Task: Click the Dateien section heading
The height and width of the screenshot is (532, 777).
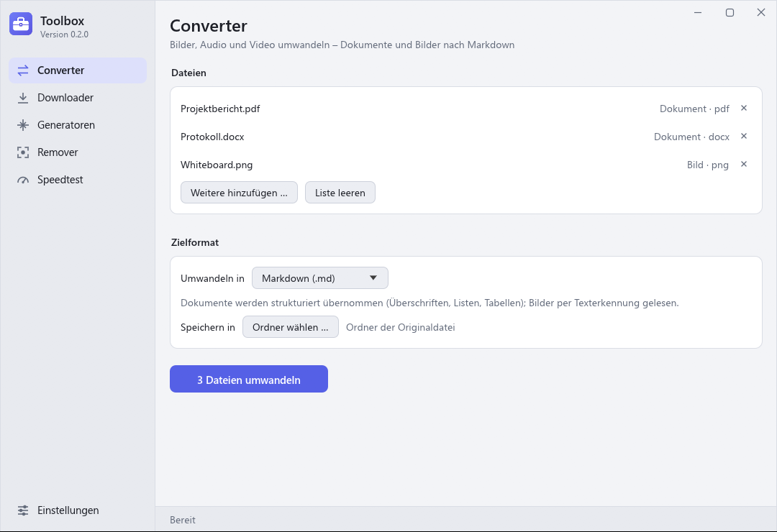Action: click(188, 73)
